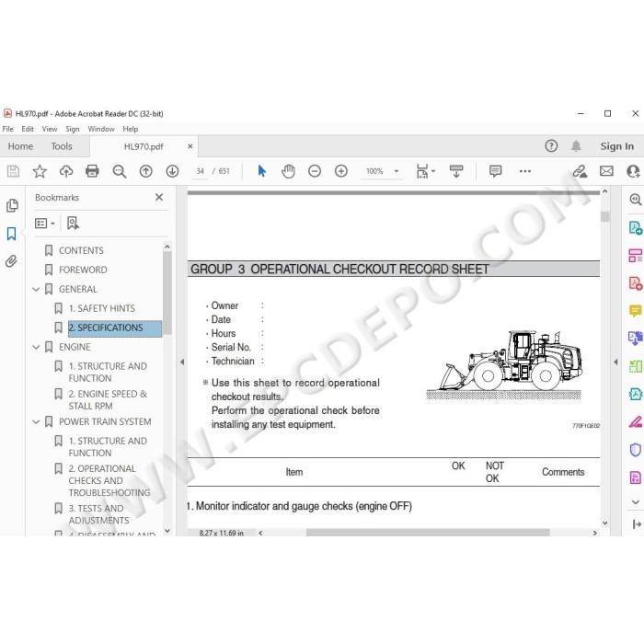Switch to the Home tab
The width and height of the screenshot is (644, 644).
point(20,146)
